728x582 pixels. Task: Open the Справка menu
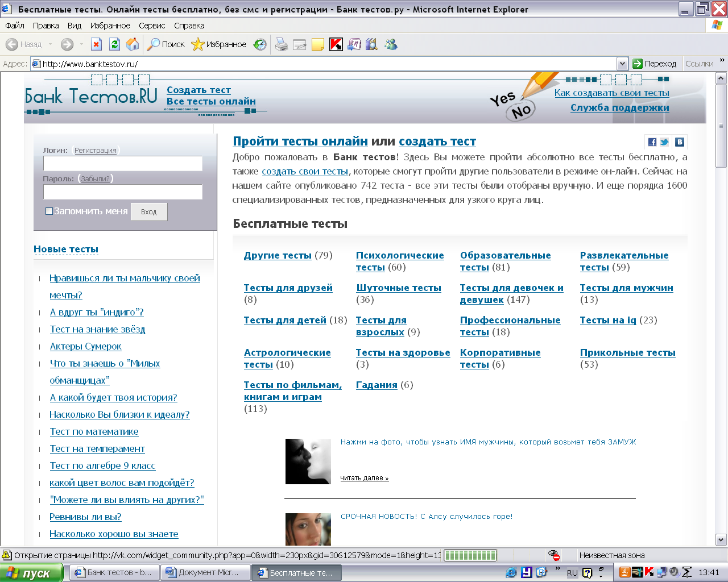pyautogui.click(x=189, y=26)
